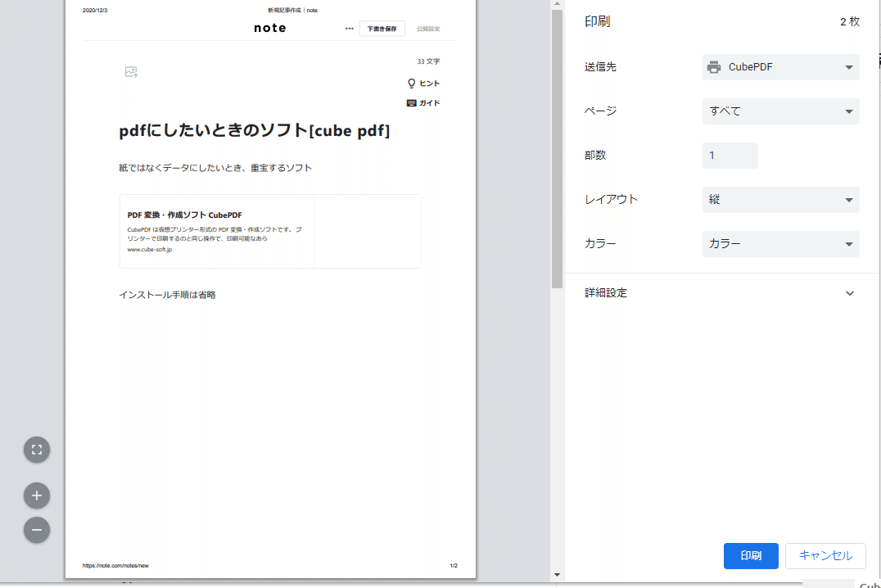This screenshot has width=881, height=588.
Task: Click the www.cube-soft.jp URL text
Action: 150,250
